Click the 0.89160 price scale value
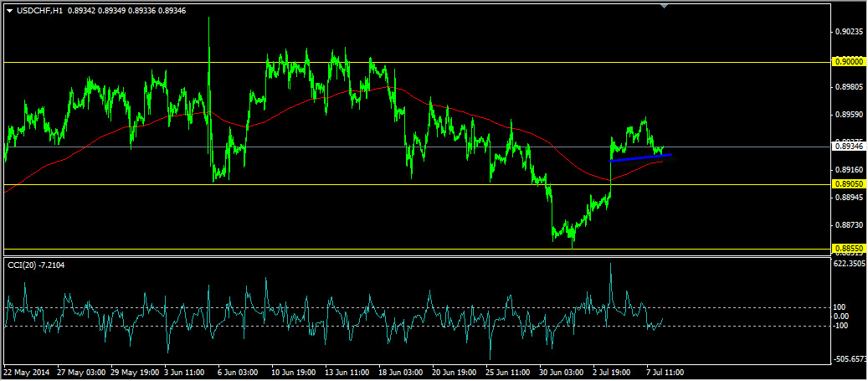 tap(850, 170)
